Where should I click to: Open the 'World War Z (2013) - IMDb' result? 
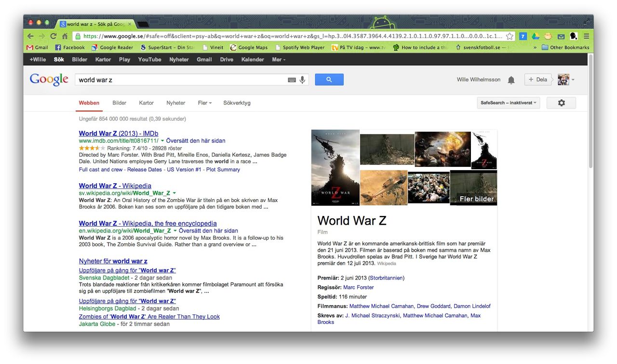pos(119,134)
